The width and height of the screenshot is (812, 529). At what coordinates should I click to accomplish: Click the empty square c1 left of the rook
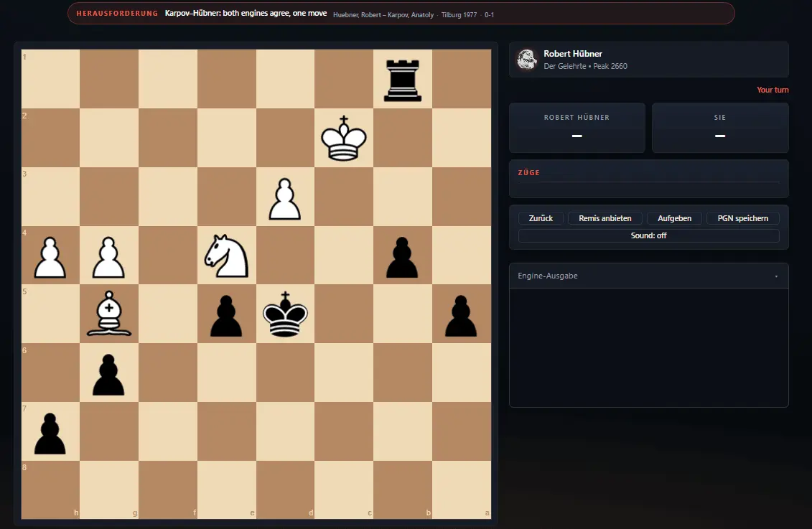344,79
